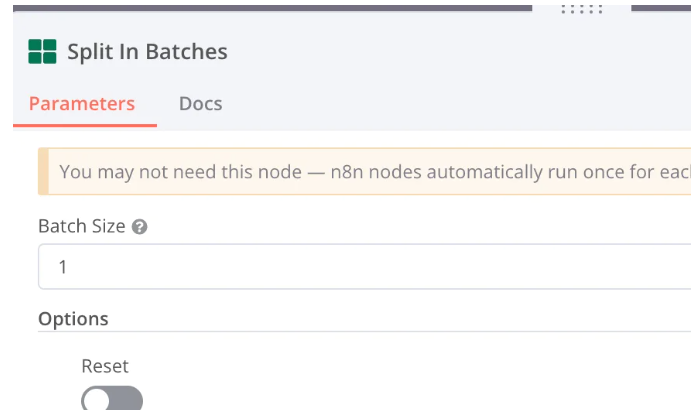Click the white knob of Reset toggle
Screen dimensions: 693x410
coord(96,400)
